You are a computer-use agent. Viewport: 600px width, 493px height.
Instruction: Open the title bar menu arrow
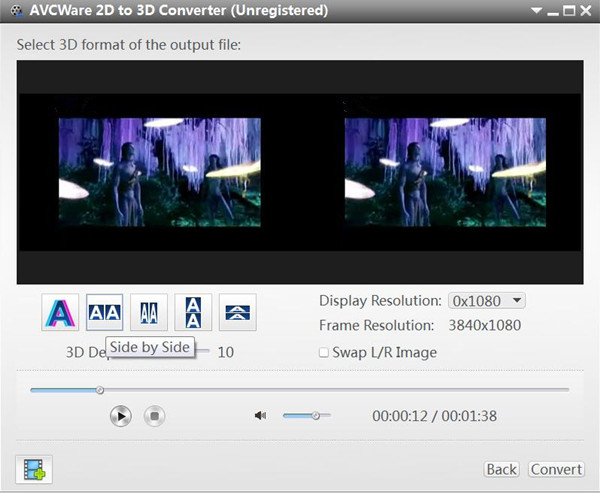(536, 10)
